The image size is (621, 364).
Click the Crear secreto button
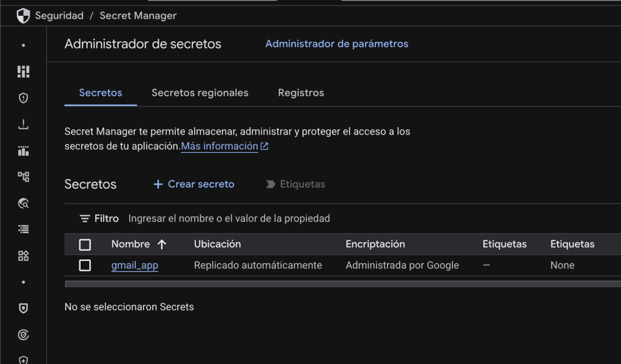tap(194, 184)
